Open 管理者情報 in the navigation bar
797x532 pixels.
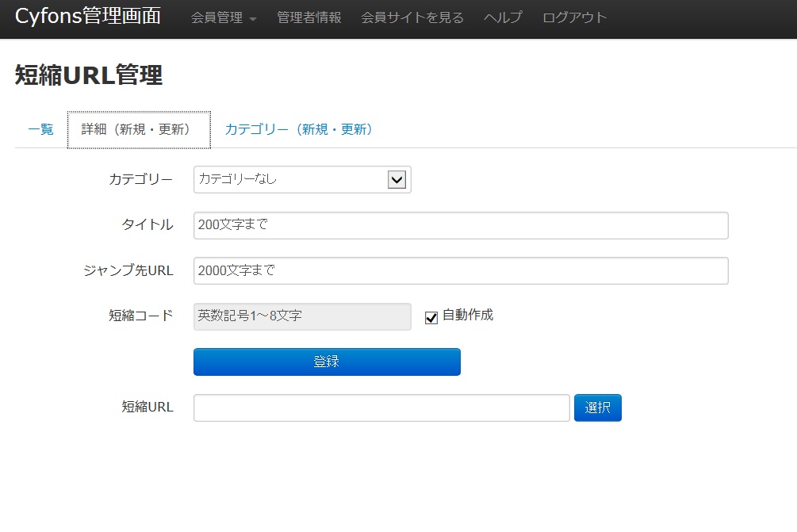(308, 17)
